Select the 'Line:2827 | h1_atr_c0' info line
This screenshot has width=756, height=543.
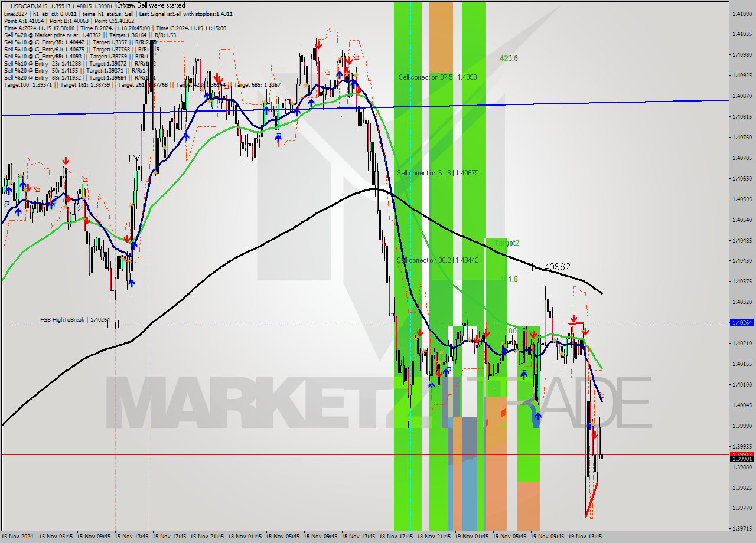(118, 14)
